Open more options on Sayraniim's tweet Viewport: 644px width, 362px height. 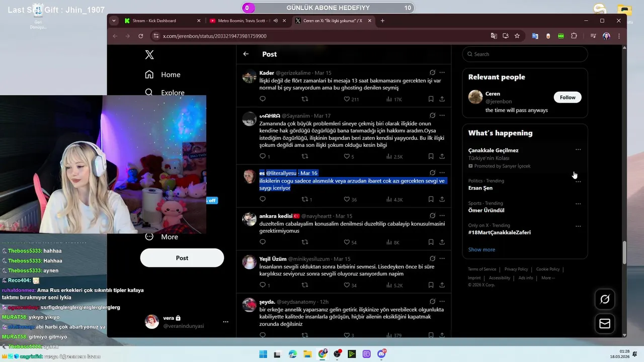pyautogui.click(x=442, y=115)
